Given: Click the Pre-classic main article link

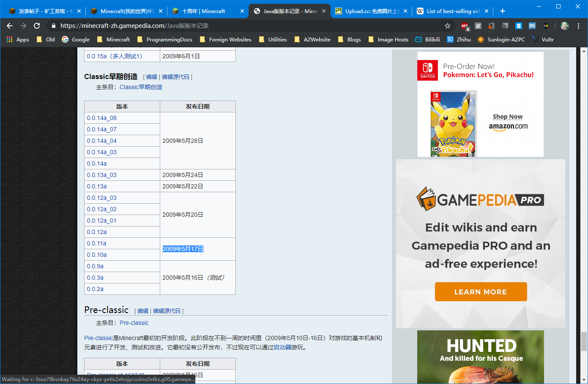Looking at the screenshot, I should [134, 323].
